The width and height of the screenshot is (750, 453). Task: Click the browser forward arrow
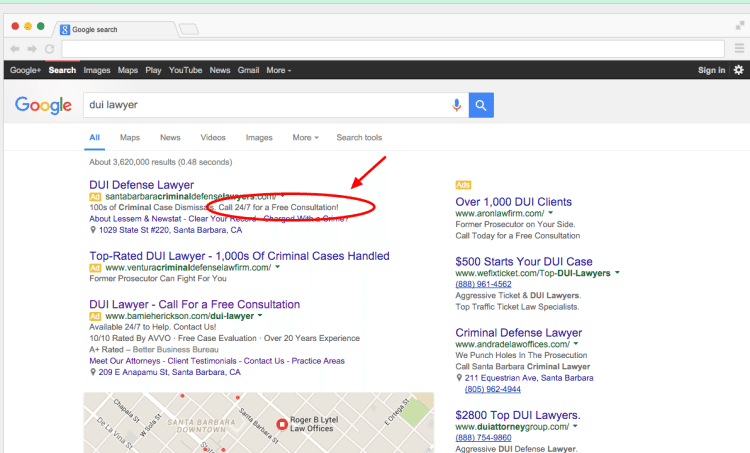point(32,49)
